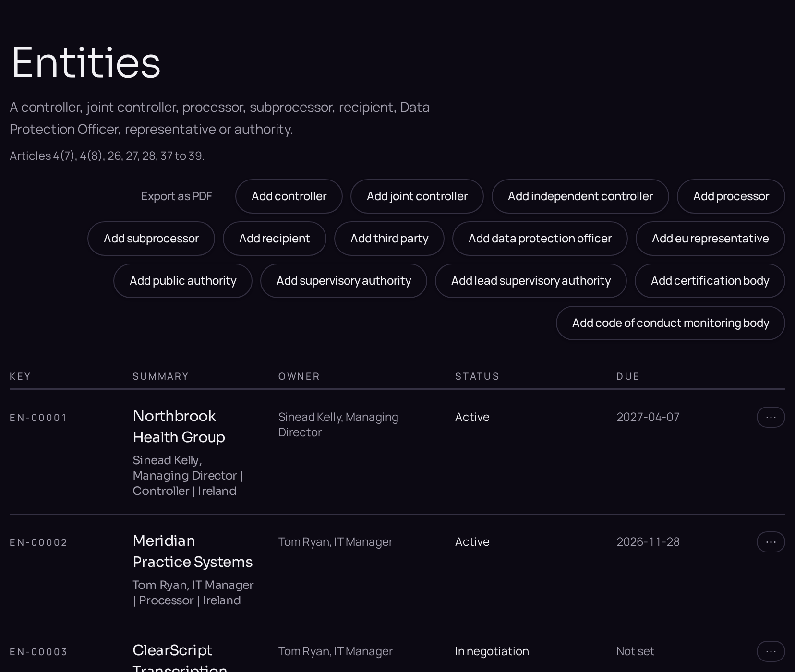Click Add recipient button
The image size is (795, 672).
[x=274, y=239]
